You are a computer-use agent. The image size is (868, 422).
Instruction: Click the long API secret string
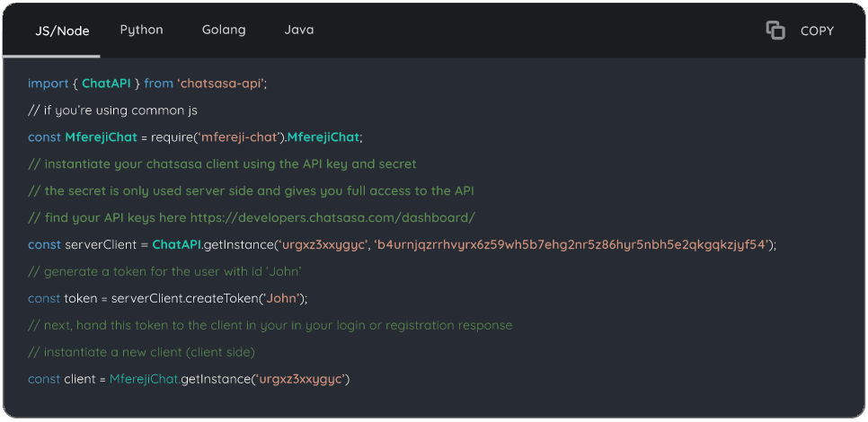[x=574, y=244]
